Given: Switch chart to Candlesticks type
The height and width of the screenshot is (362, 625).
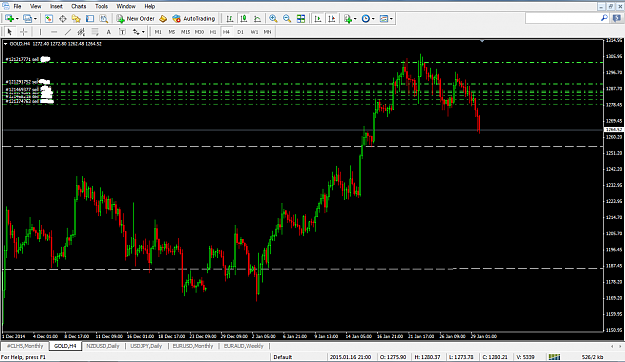Looking at the screenshot, I should pos(244,19).
